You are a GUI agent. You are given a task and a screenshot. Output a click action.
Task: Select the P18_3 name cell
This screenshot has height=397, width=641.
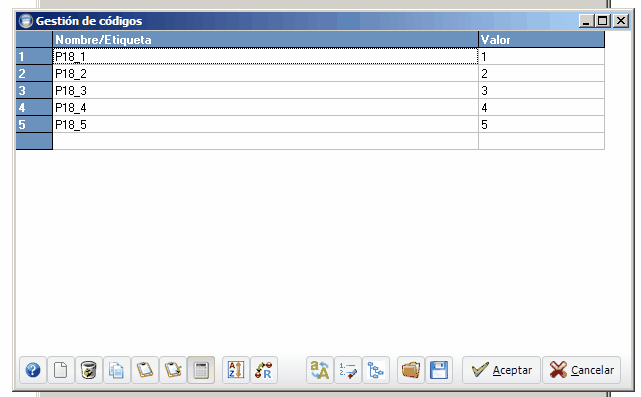[x=265, y=90]
